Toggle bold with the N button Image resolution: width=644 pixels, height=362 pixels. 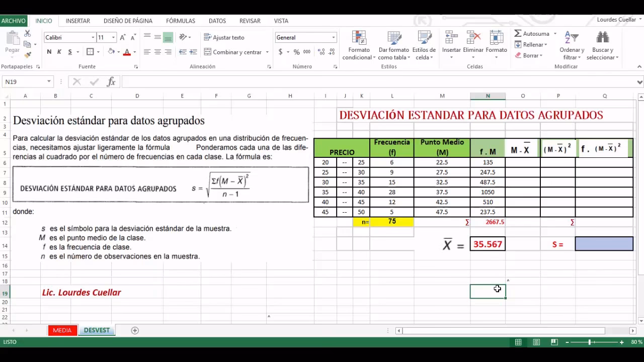coord(49,52)
